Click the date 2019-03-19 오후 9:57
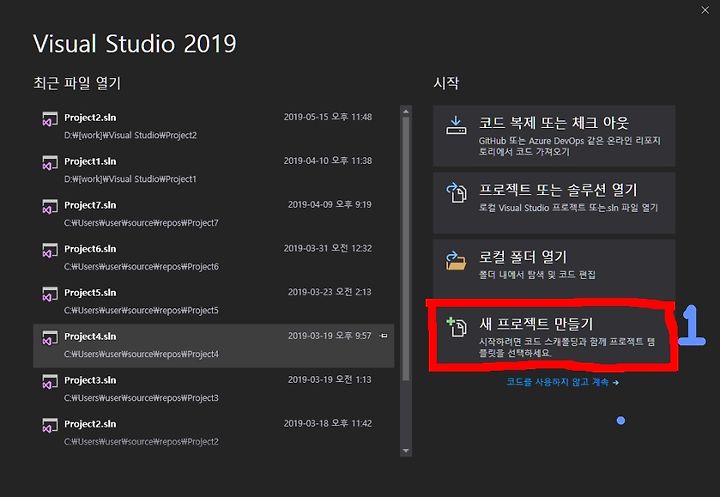The width and height of the screenshot is (720, 497). (x=330, y=336)
